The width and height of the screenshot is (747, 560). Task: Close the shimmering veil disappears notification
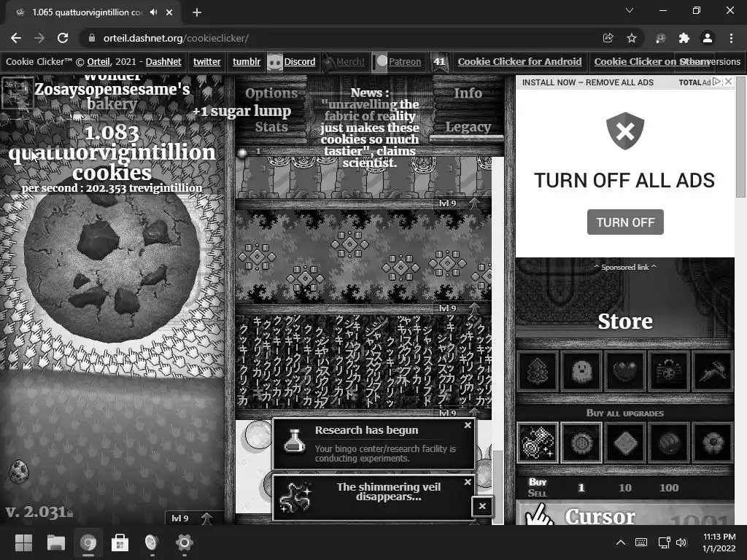(468, 482)
